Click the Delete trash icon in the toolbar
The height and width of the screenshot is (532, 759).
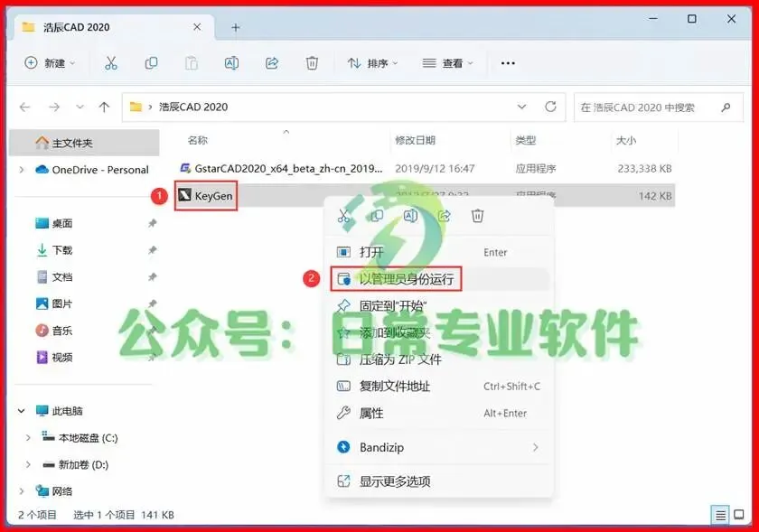[312, 63]
